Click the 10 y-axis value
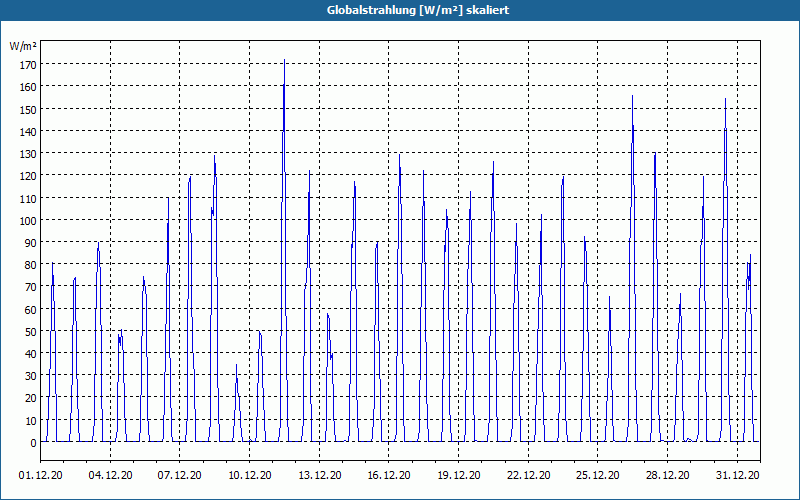Image resolution: width=800 pixels, height=500 pixels. click(30, 420)
